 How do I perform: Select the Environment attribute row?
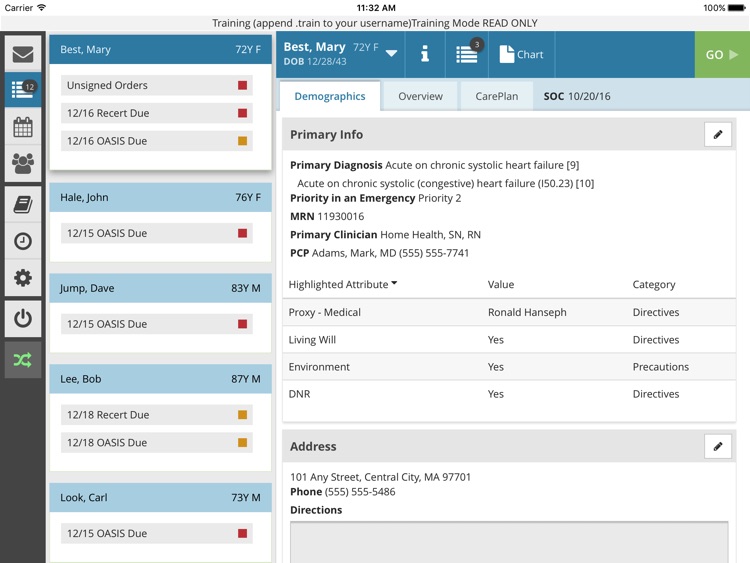click(x=509, y=367)
